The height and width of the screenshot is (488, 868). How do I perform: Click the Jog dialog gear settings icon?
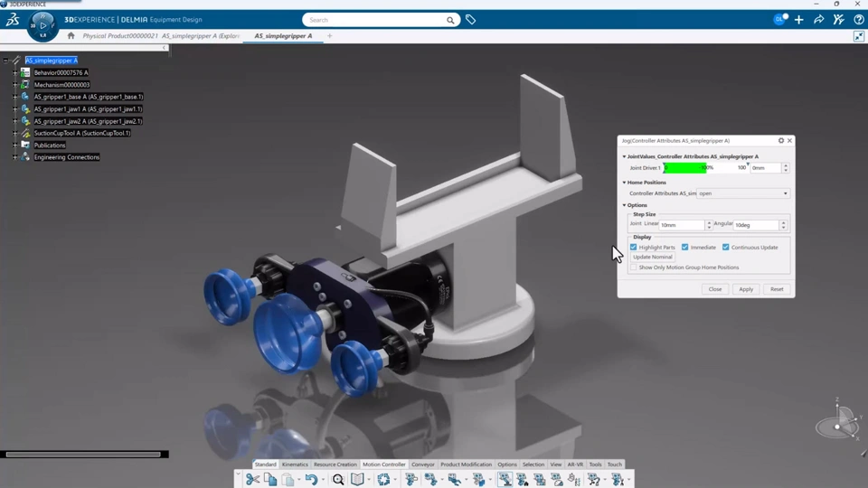(781, 141)
